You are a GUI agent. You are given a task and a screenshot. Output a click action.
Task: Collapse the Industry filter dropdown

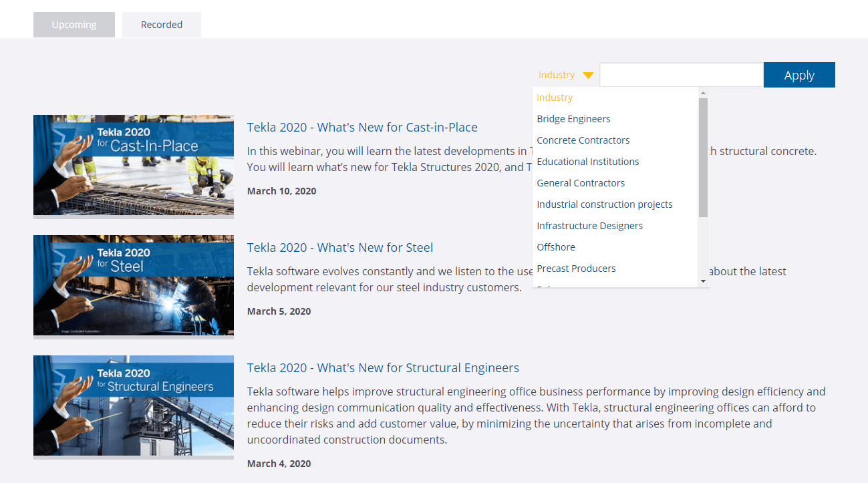(x=566, y=75)
